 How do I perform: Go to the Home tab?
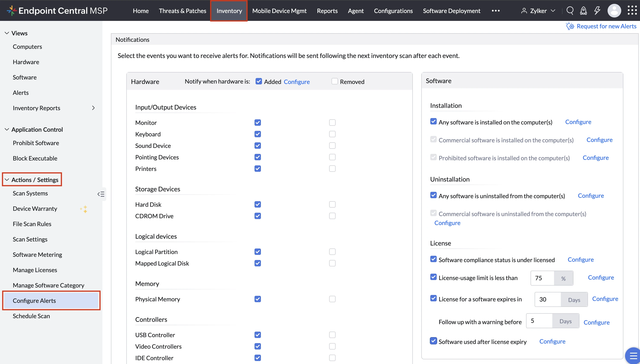click(141, 11)
